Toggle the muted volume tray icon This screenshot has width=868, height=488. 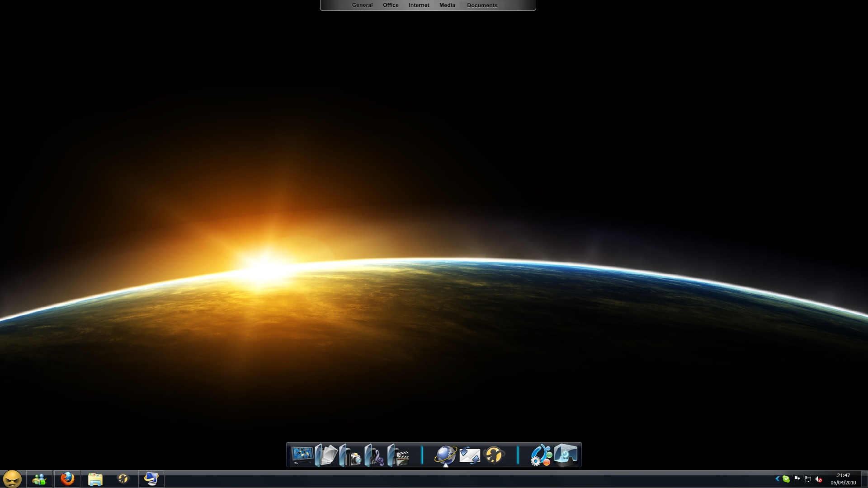coord(819,479)
